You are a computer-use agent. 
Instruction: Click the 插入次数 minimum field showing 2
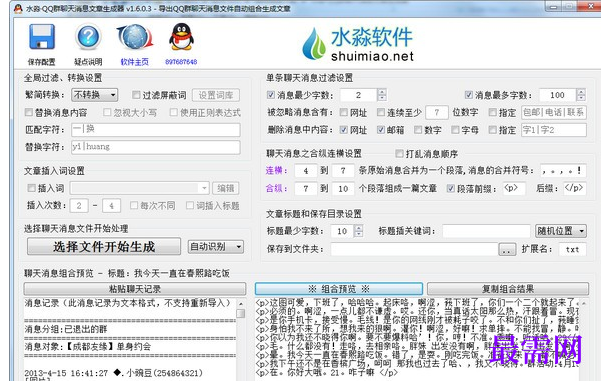click(x=79, y=206)
